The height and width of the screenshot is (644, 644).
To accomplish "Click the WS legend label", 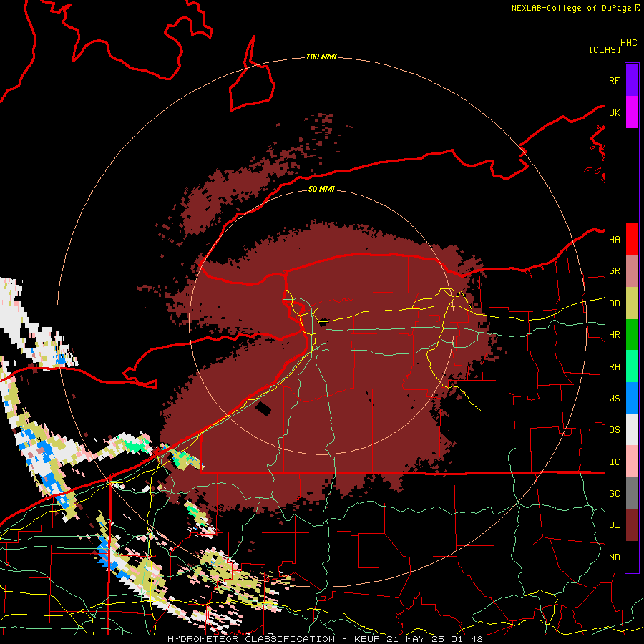I will coord(614,399).
